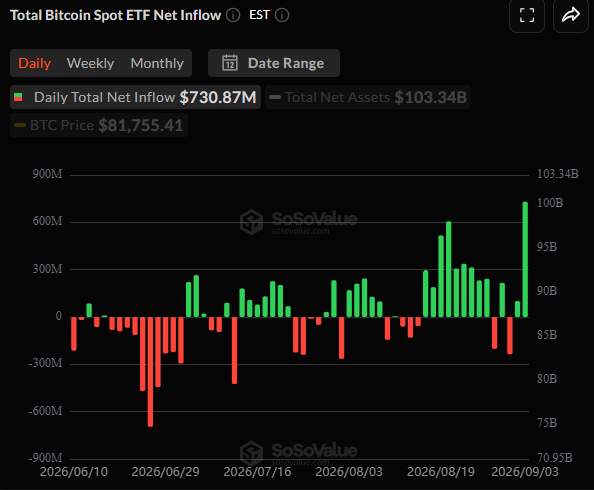Click the $81,755.41 BTC price value
594x490 pixels.
pos(141,125)
